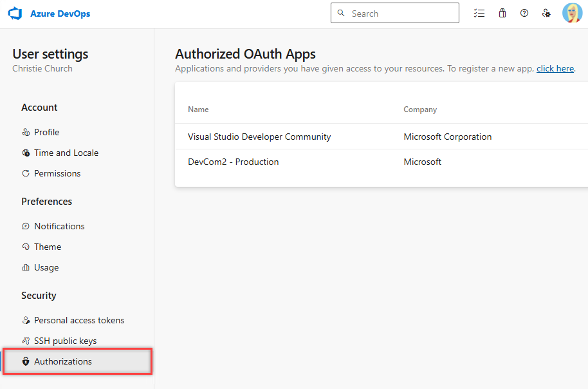
Task: Click the Permissions refresh icon
Action: point(26,173)
